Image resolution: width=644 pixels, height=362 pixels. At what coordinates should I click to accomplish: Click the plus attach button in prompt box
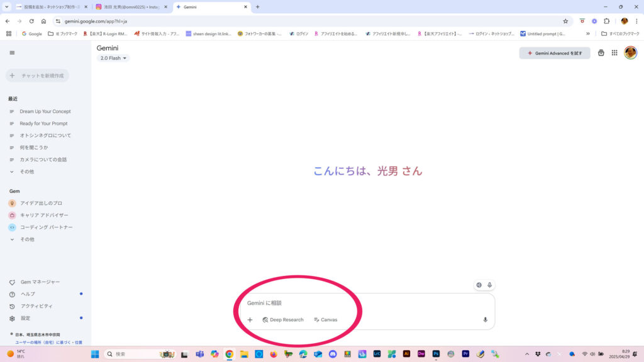click(250, 320)
